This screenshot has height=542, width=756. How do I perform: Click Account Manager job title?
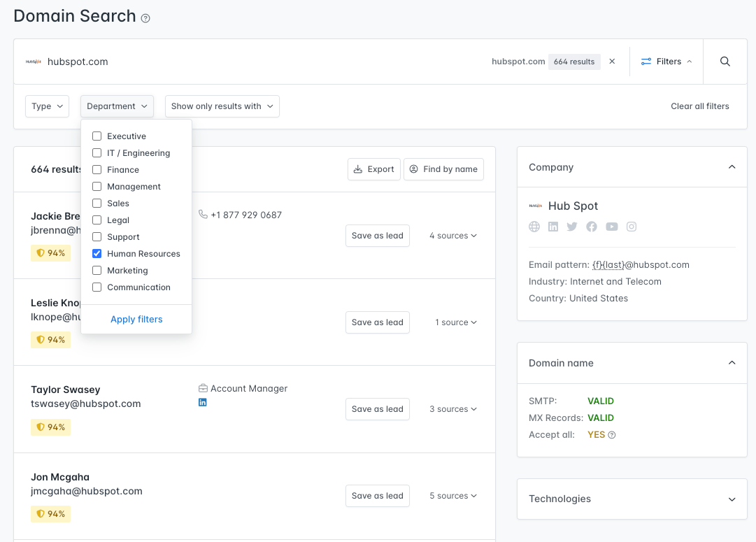click(249, 389)
